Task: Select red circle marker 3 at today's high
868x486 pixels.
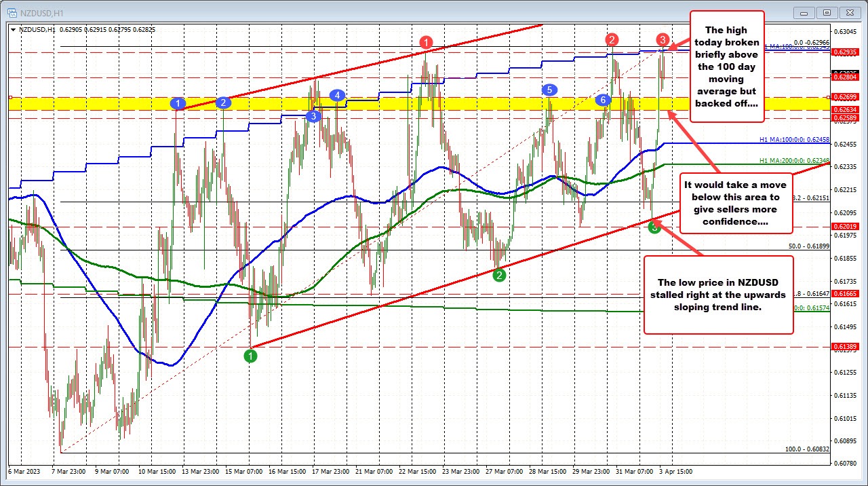Action: (x=663, y=39)
